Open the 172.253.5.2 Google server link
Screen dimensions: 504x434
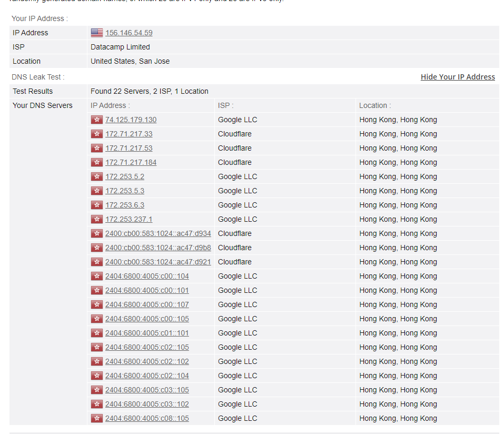[125, 176]
